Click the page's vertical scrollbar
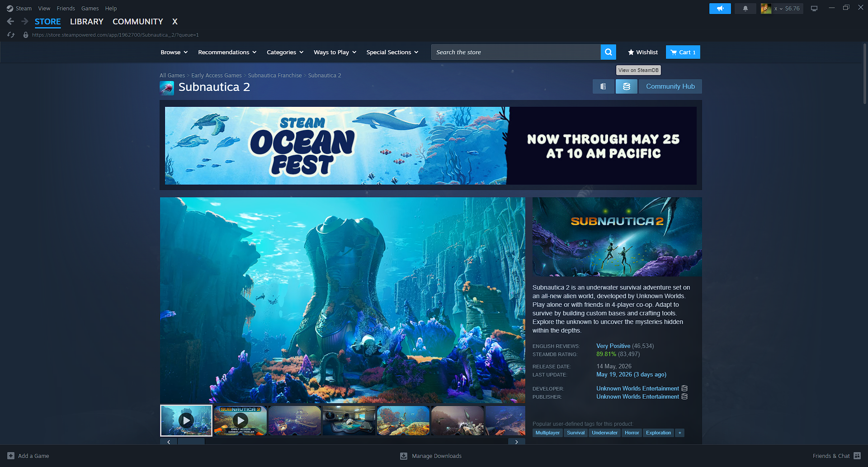The image size is (868, 467). coord(865,75)
